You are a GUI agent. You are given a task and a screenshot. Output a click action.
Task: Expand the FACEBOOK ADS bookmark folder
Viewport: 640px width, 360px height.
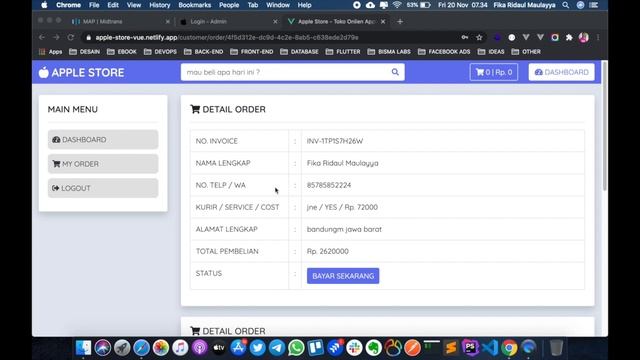pyautogui.click(x=444, y=52)
